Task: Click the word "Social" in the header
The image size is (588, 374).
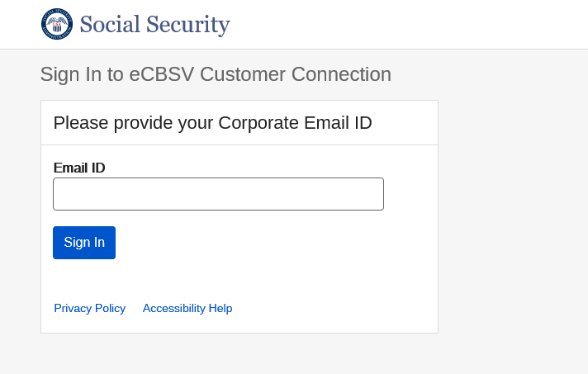Action: (109, 25)
